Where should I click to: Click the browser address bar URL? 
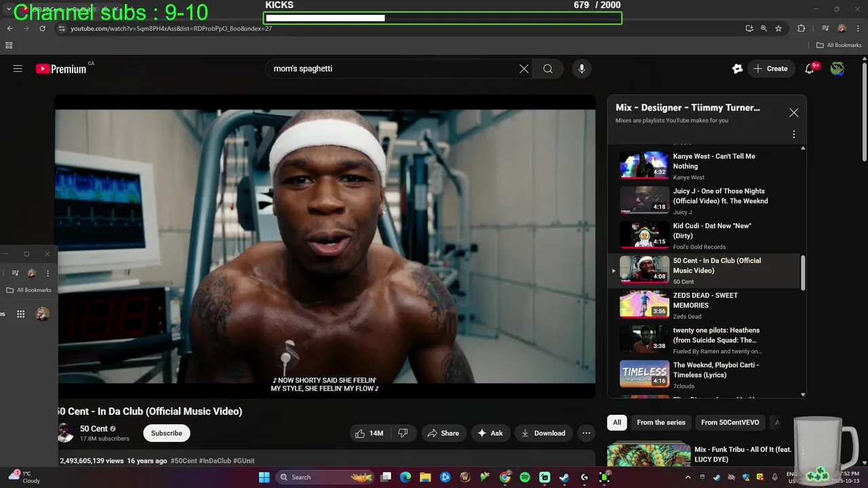[x=172, y=28]
